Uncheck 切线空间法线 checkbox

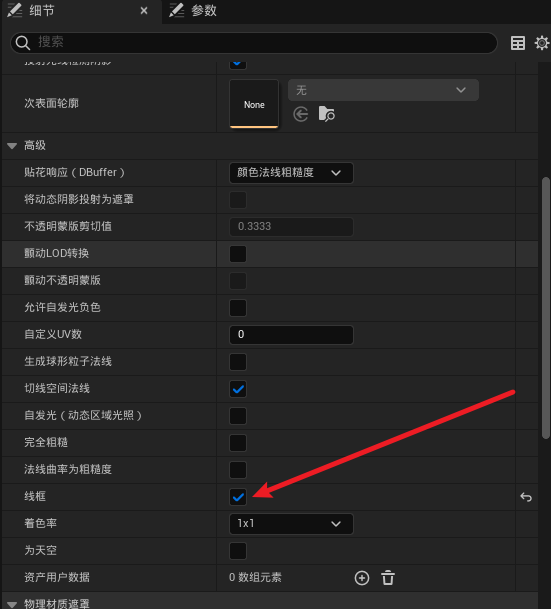[x=238, y=389]
